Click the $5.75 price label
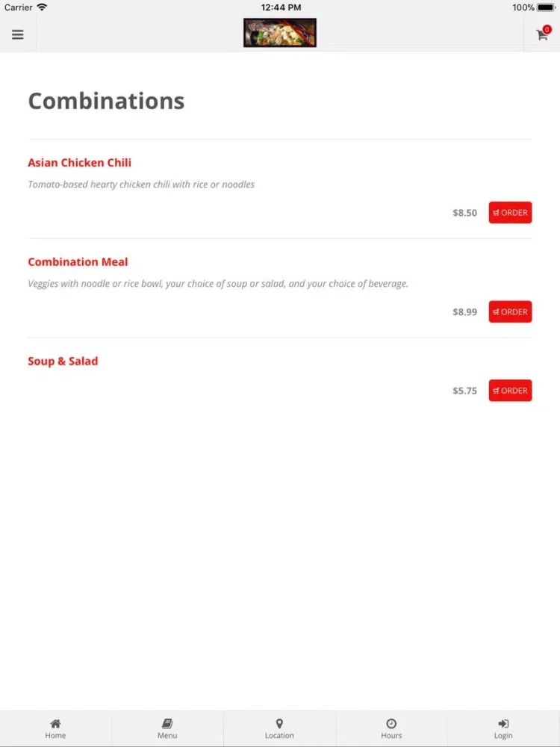The height and width of the screenshot is (747, 560). (464, 391)
